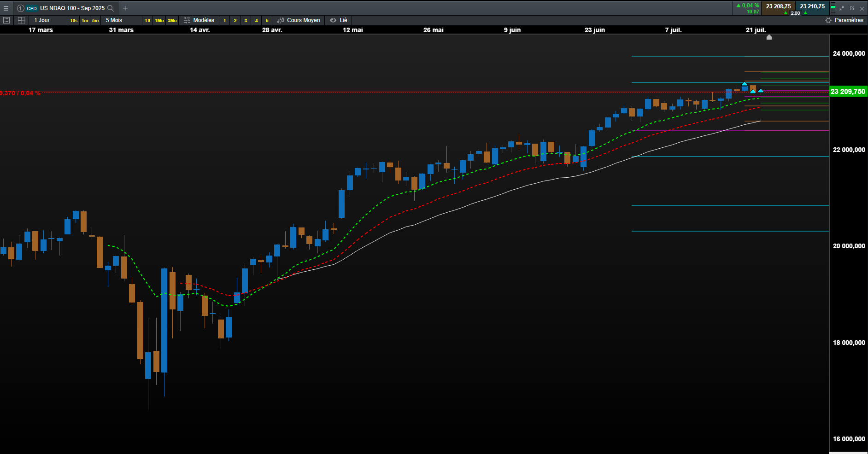Open the 1 Jour interval dropdown
This screenshot has height=454, width=868.
(48, 20)
